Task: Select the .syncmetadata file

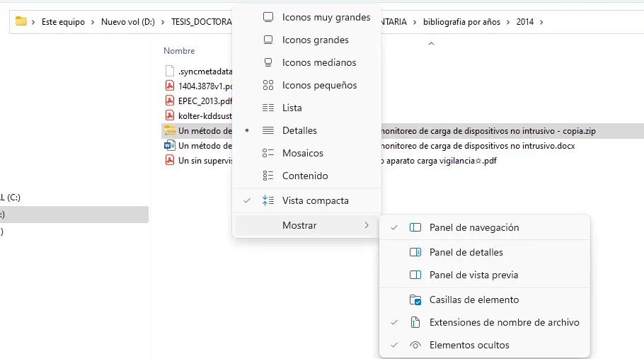Action: coord(205,71)
